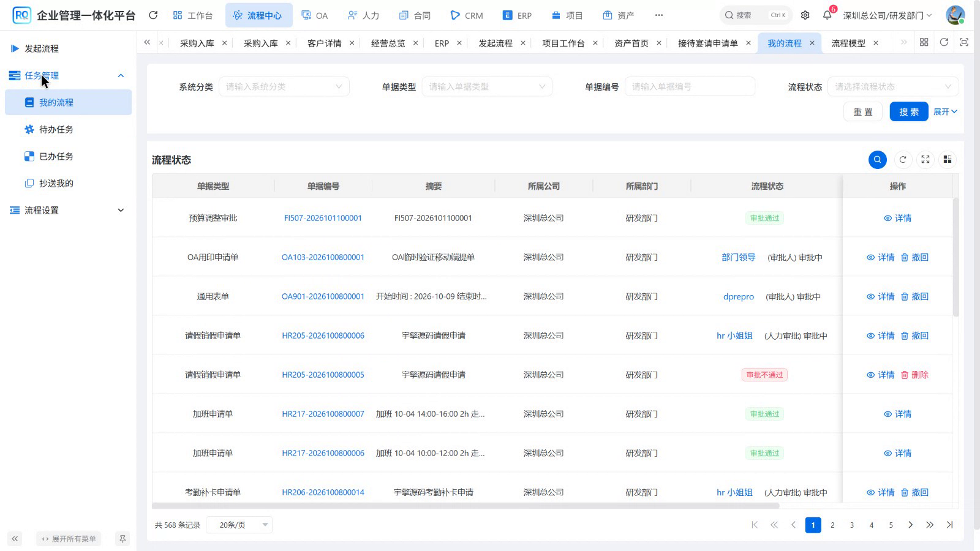Jump to first page icon
Image resolution: width=980 pixels, height=551 pixels.
(755, 525)
